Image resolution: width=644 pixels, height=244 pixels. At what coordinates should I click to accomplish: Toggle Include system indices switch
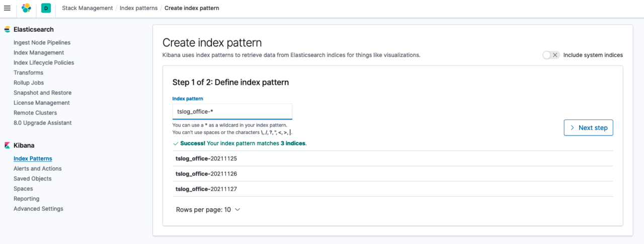click(x=551, y=55)
